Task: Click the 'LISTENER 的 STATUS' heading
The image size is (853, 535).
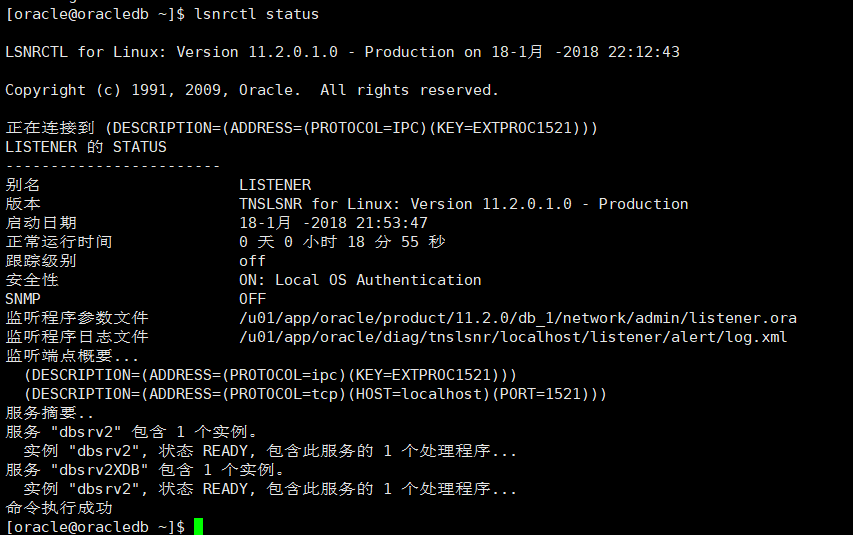Action: [x=86, y=147]
